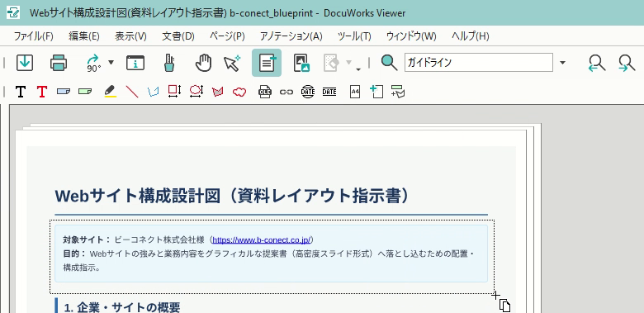Image resolution: width=644 pixels, height=313 pixels.
Task: Select the image copy snapshot tool
Action: click(301, 63)
